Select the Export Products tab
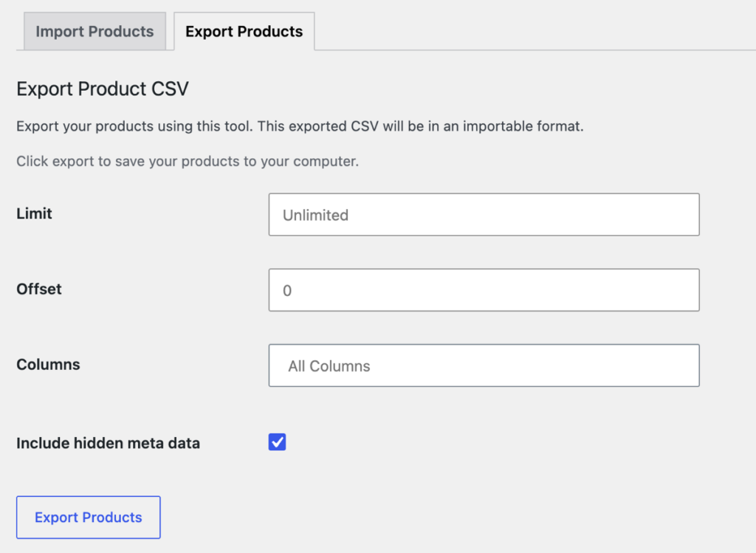756x553 pixels. point(244,31)
